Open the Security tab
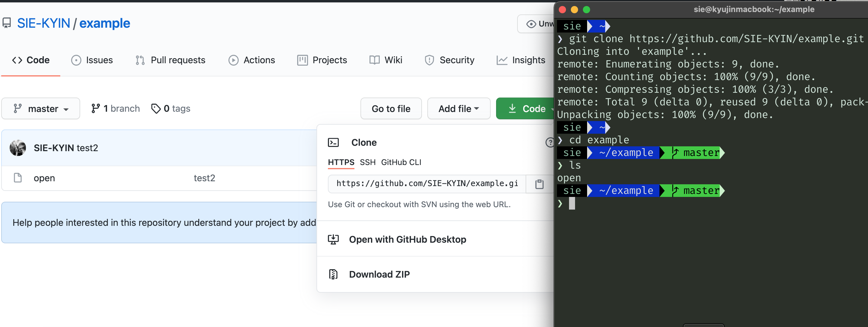868x327 pixels. pos(449,60)
